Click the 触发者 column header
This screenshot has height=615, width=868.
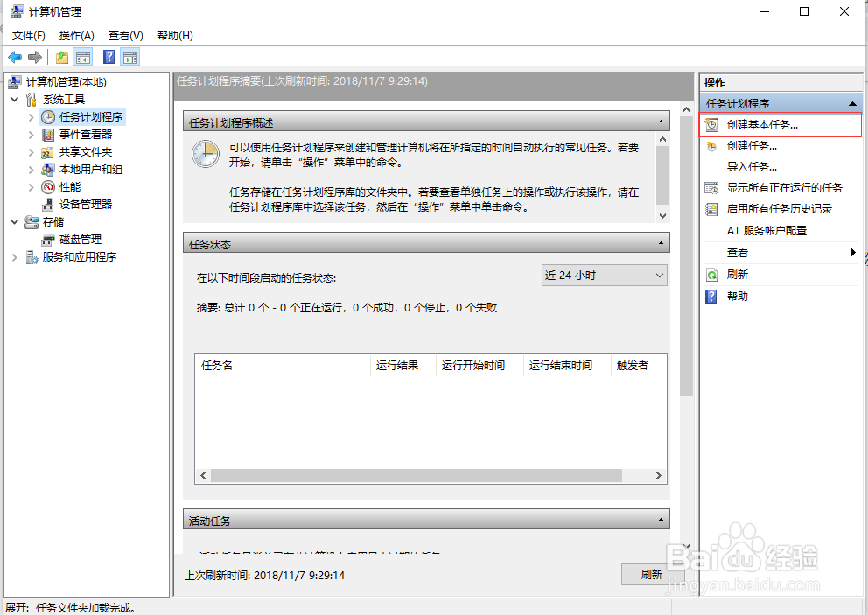[x=639, y=366]
